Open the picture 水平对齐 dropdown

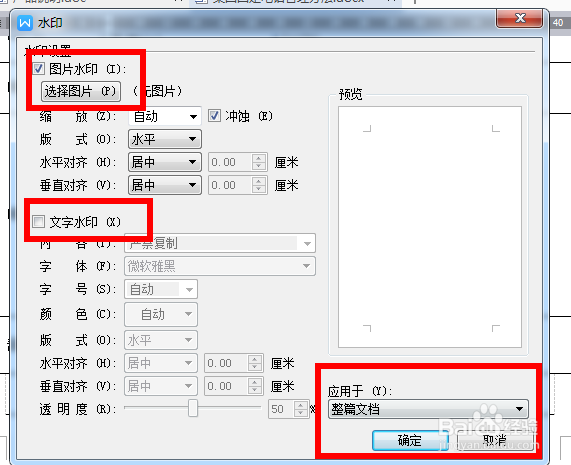[165, 162]
